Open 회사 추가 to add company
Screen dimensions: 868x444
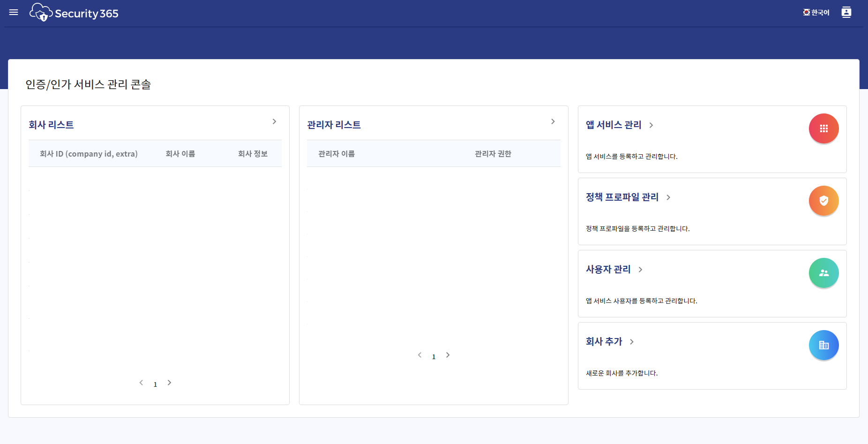[x=604, y=341]
